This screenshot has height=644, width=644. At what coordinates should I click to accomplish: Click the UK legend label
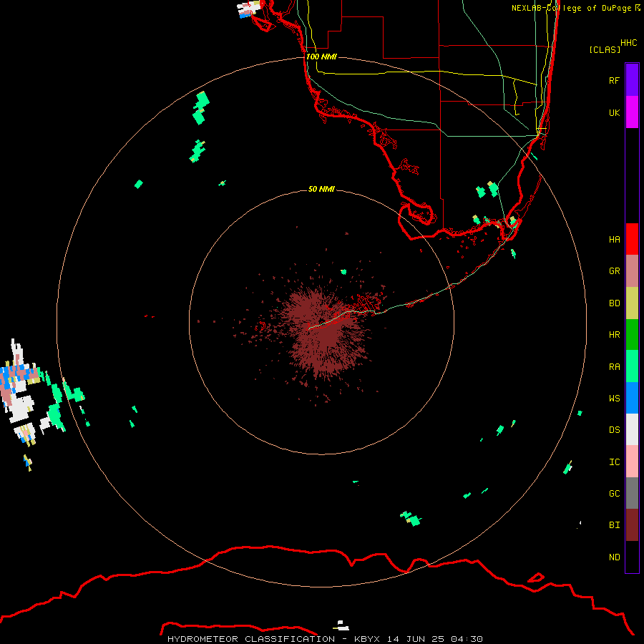(614, 112)
